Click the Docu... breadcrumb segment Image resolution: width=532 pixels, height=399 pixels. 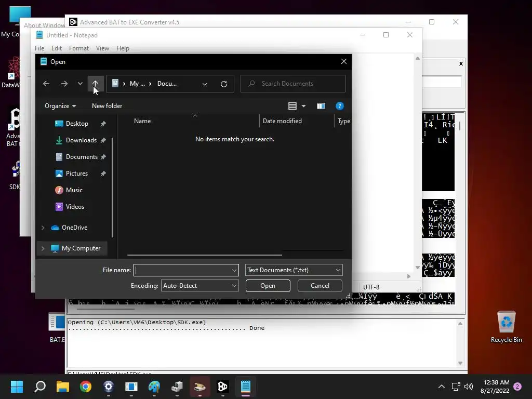click(x=167, y=84)
